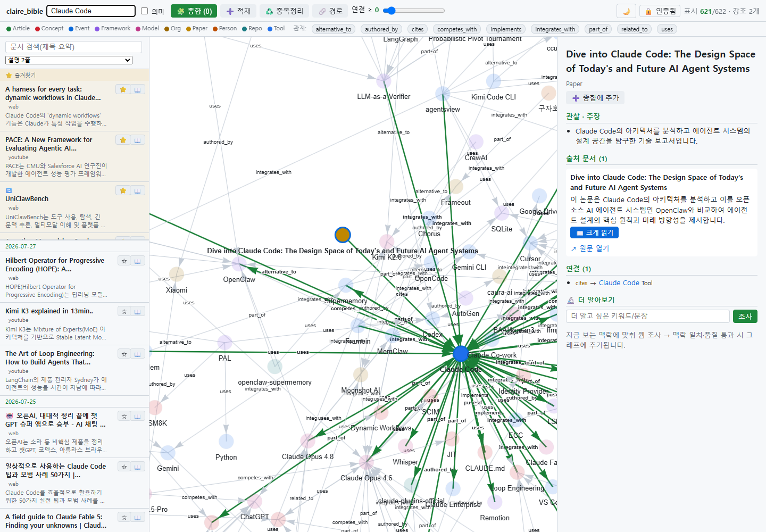
Task: Click the 중복정리 dedupe button
Action: pyautogui.click(x=284, y=11)
